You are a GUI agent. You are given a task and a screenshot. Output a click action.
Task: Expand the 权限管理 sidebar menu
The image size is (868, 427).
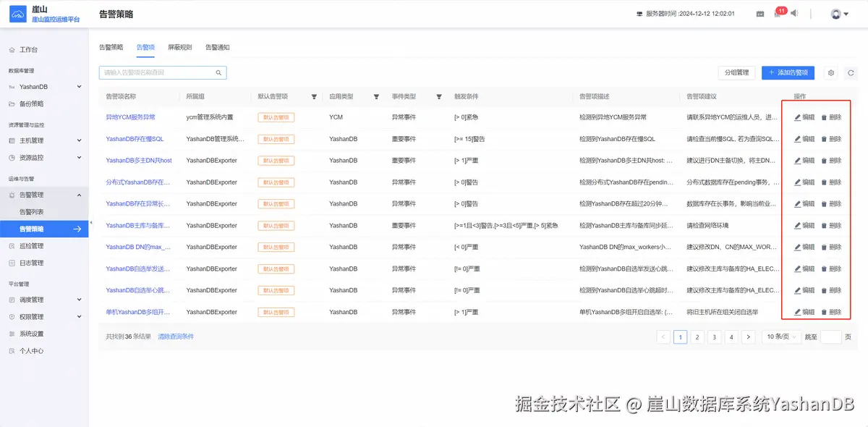coord(44,317)
